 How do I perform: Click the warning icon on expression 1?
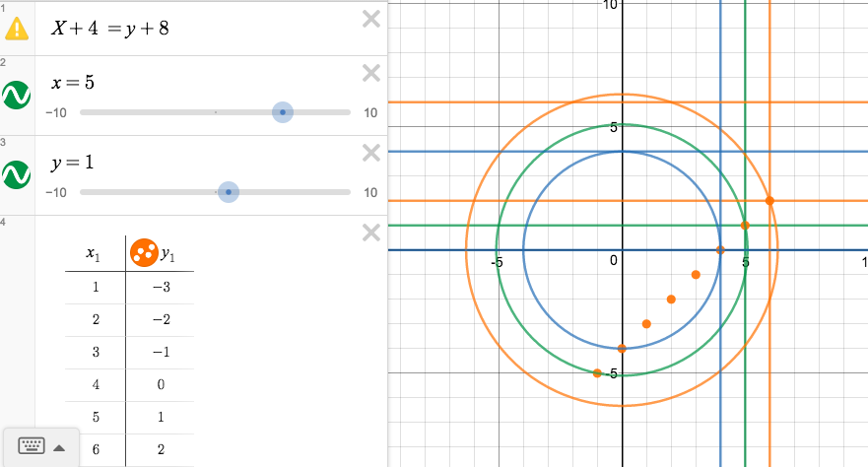pos(17,28)
